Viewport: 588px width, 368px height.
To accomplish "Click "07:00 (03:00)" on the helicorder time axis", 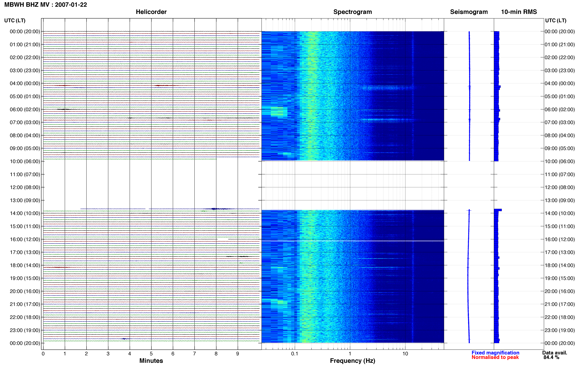I will 25,122.
